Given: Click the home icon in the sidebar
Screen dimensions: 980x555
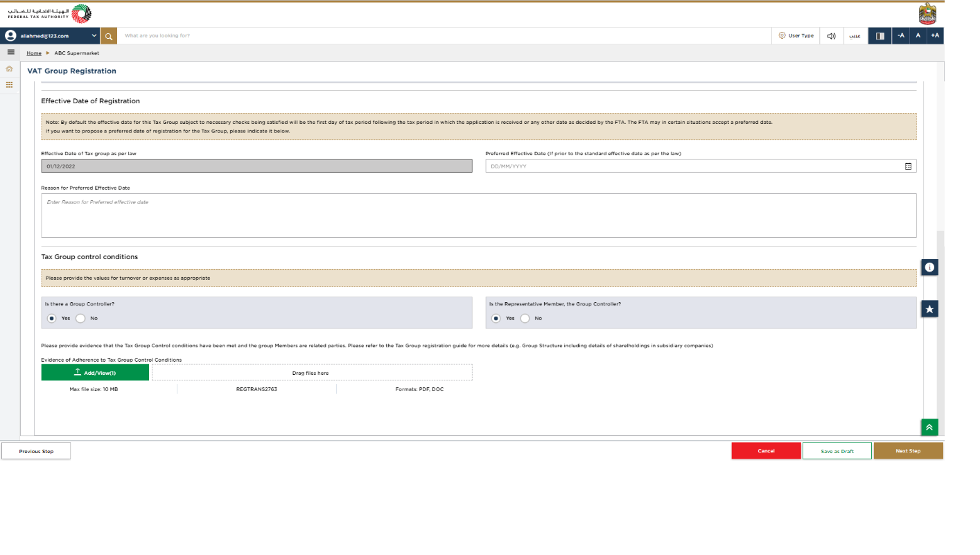Looking at the screenshot, I should [x=10, y=69].
